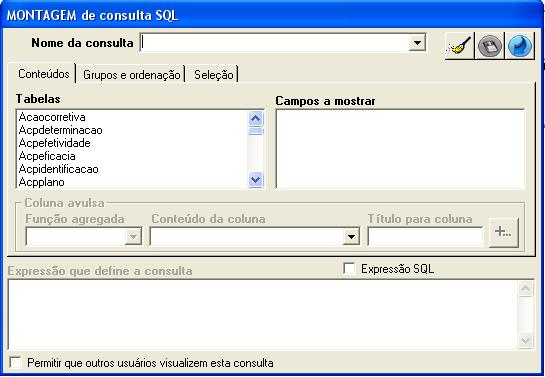Open the Grupos e ordenação tab
545x377 pixels.
coord(131,75)
